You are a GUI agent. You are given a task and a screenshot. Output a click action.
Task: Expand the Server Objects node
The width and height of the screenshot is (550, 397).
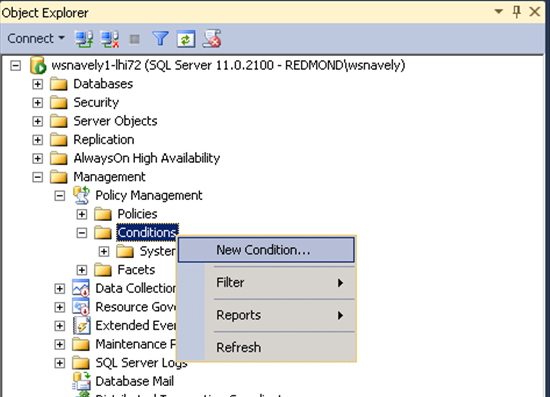pyautogui.click(x=38, y=121)
